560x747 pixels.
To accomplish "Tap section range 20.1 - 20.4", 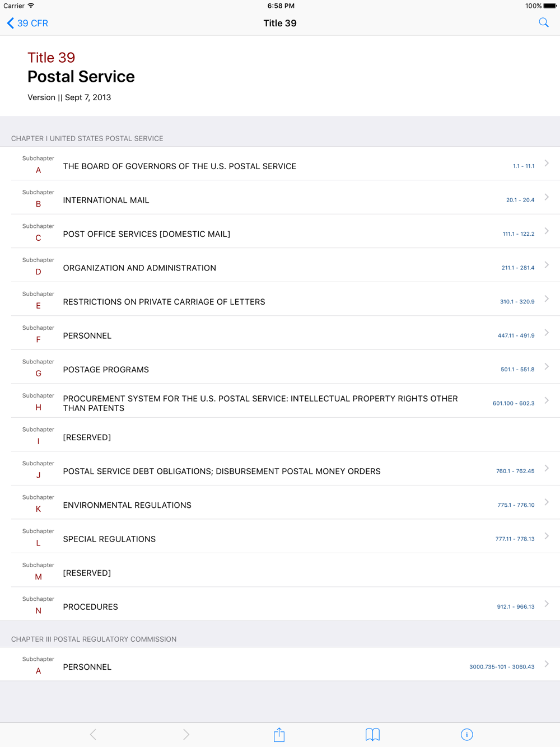I will (520, 200).
